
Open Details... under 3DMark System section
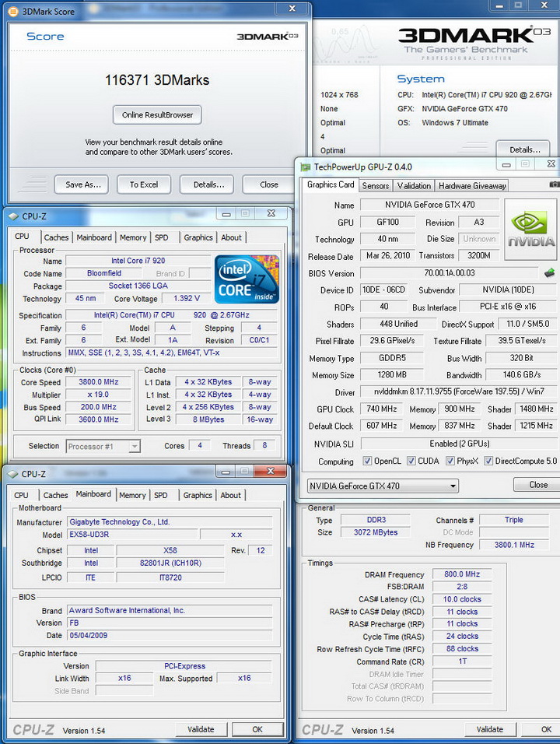coord(524,149)
